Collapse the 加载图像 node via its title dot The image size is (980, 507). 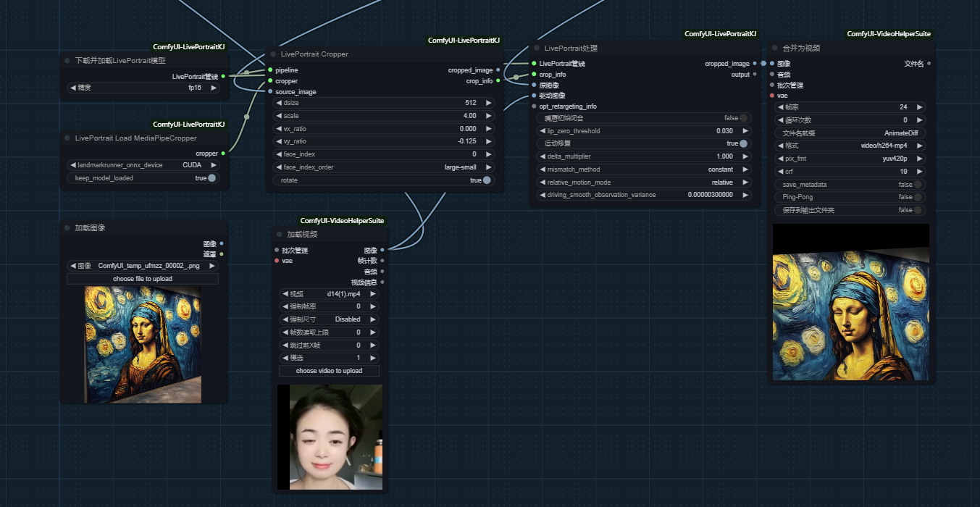[x=67, y=227]
